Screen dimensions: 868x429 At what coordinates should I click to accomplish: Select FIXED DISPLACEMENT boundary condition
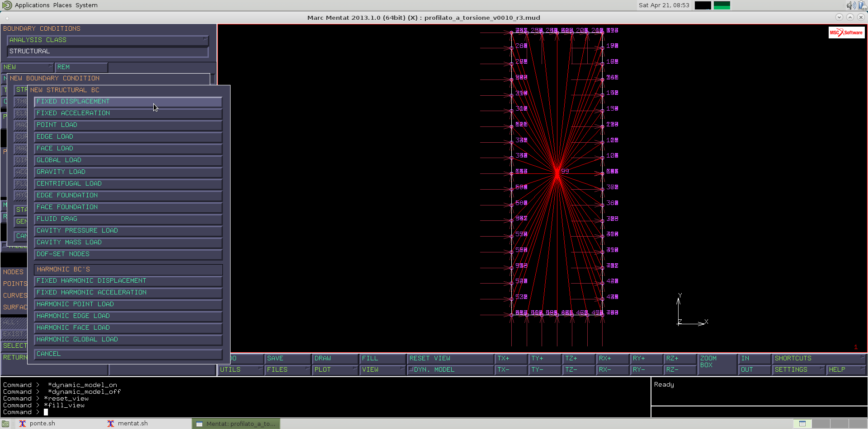[128, 102]
